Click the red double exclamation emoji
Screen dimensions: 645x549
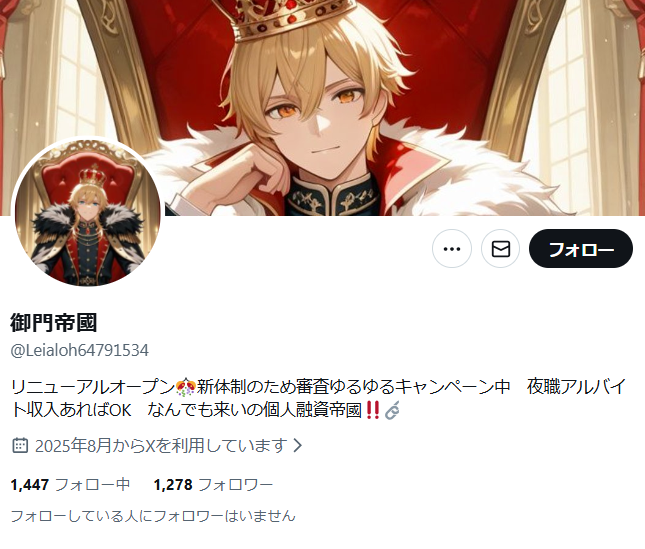click(372, 410)
